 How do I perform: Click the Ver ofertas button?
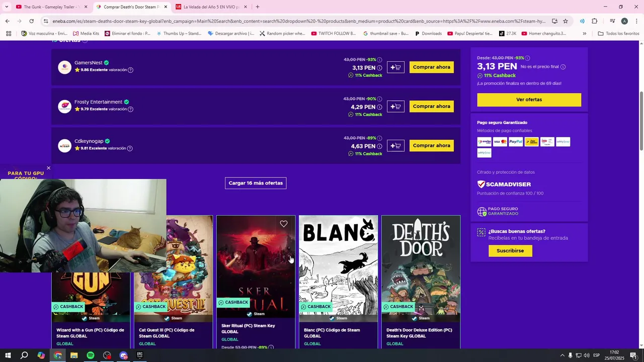(x=529, y=100)
